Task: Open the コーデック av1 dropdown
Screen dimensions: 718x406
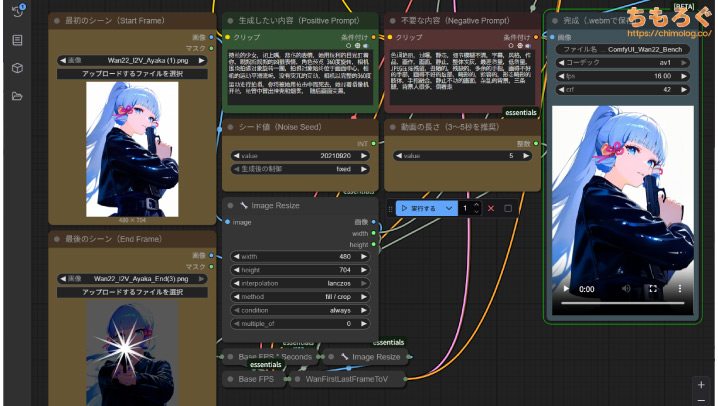Action: tap(623, 63)
